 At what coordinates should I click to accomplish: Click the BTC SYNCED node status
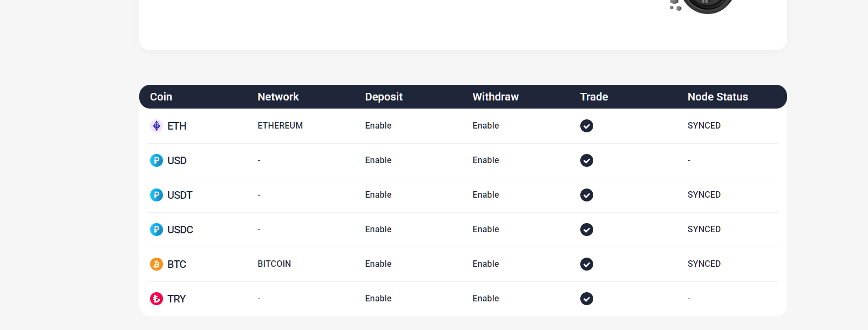(x=704, y=264)
